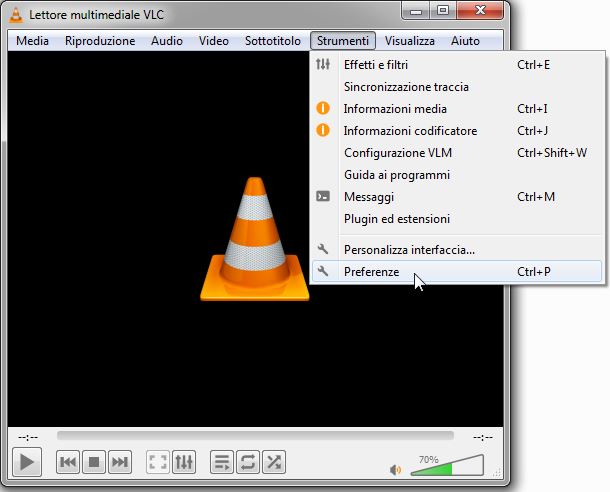Stop playback with the stop button

coord(94,462)
